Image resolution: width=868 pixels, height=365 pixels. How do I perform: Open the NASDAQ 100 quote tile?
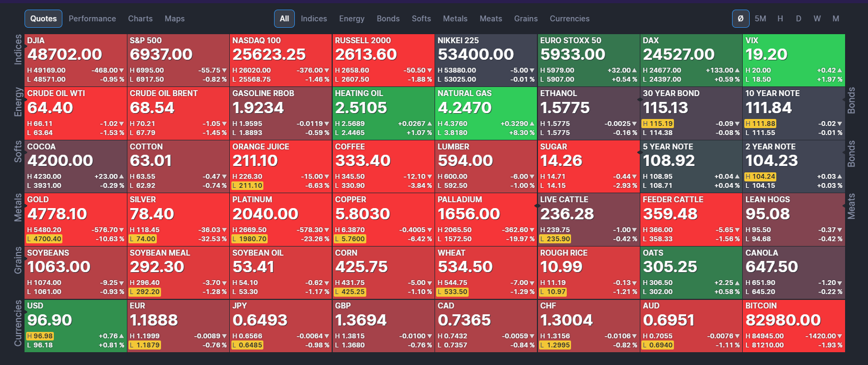click(x=280, y=60)
